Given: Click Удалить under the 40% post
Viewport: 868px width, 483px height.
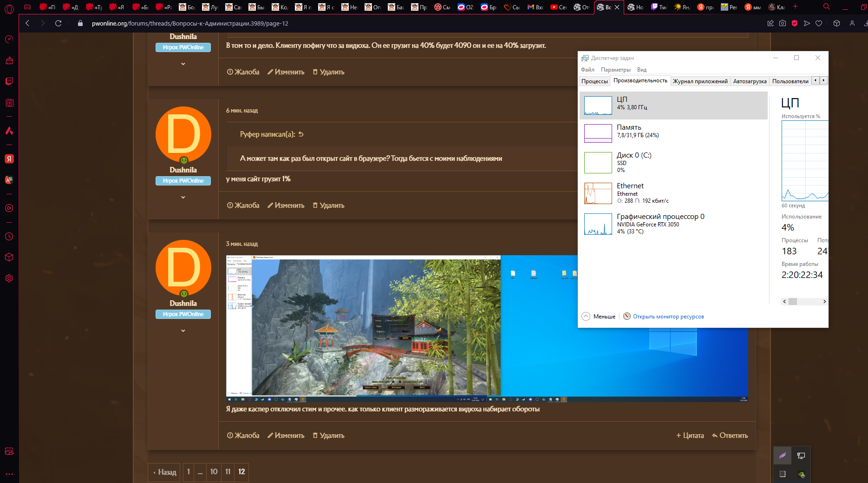Looking at the screenshot, I should point(328,72).
